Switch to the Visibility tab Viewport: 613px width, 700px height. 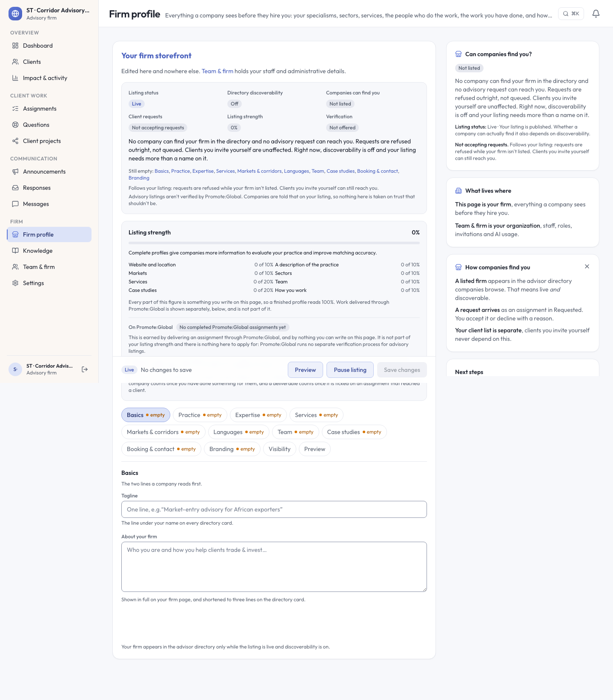coord(280,449)
